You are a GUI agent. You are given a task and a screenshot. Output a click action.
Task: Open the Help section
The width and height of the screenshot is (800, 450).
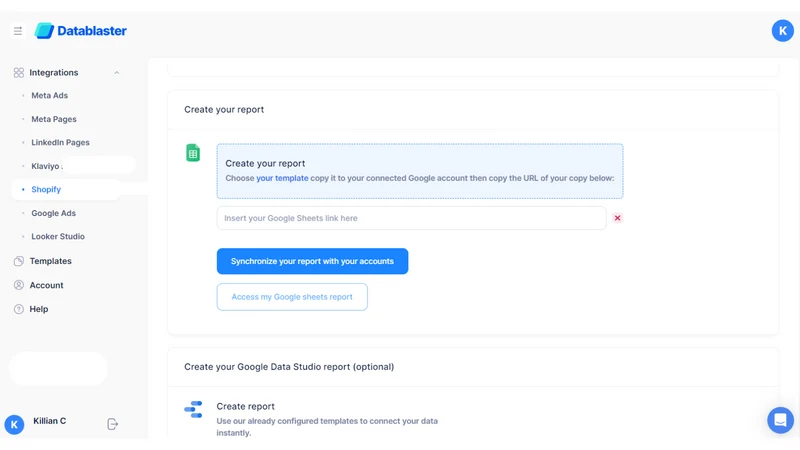[x=39, y=309]
